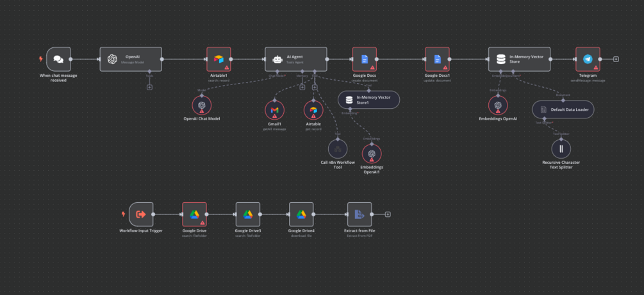
Task: Click the Google Drive4 download file node
Action: [301, 214]
